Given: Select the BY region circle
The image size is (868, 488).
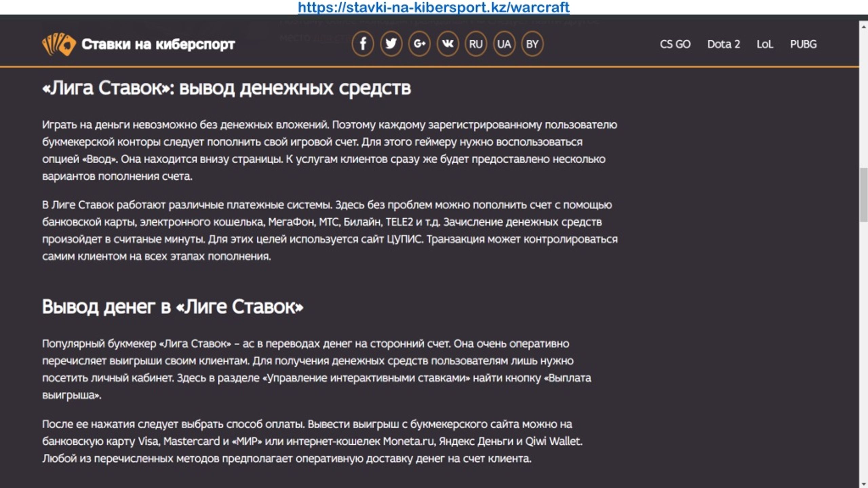Looking at the screenshot, I should click(x=532, y=44).
